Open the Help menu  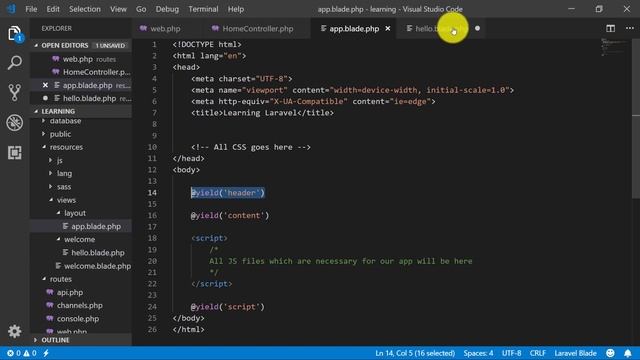click(236, 9)
